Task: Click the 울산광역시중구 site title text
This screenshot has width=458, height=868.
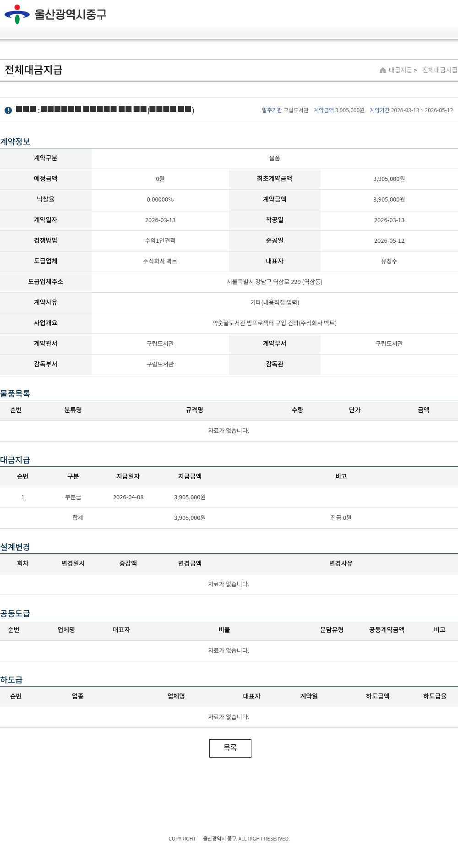Action: click(x=71, y=14)
